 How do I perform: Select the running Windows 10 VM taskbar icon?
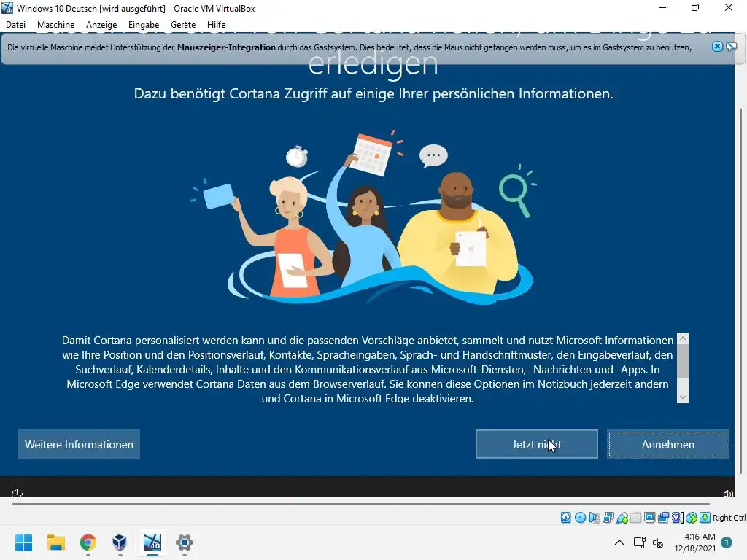pyautogui.click(x=152, y=542)
